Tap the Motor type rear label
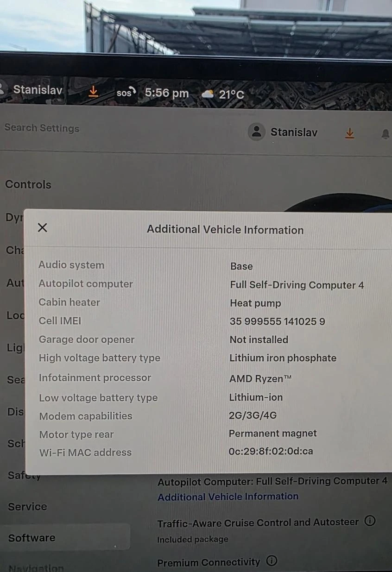This screenshot has height=572, width=392. tap(76, 434)
